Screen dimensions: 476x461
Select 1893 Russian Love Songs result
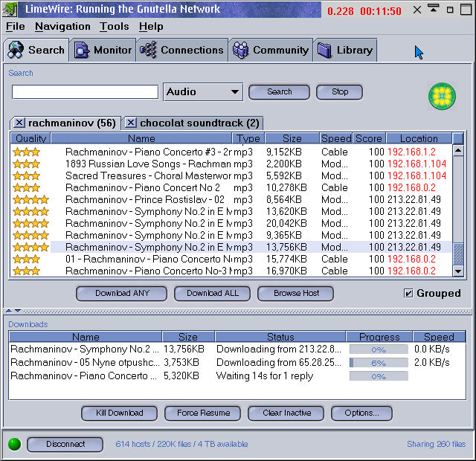pyautogui.click(x=231, y=164)
